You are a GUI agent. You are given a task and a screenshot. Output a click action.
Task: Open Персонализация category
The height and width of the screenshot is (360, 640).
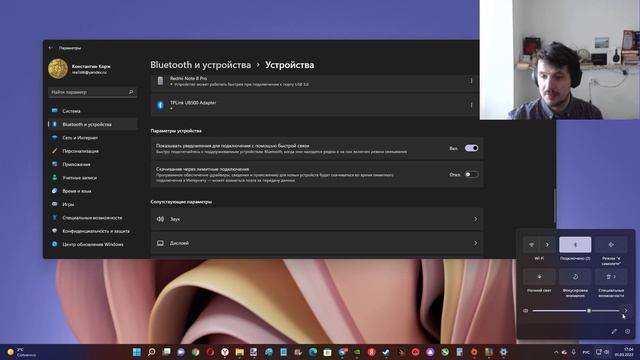point(93,151)
